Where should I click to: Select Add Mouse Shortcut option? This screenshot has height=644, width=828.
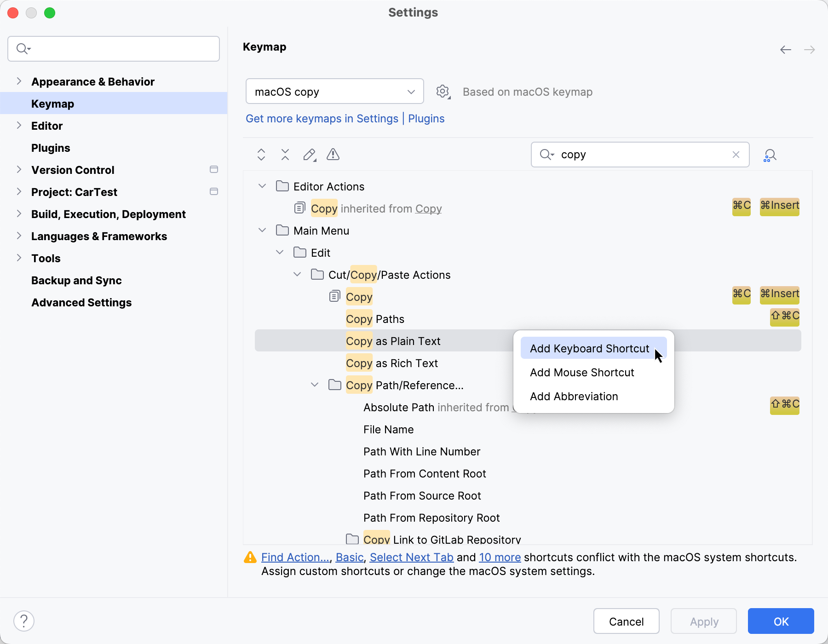[581, 372]
